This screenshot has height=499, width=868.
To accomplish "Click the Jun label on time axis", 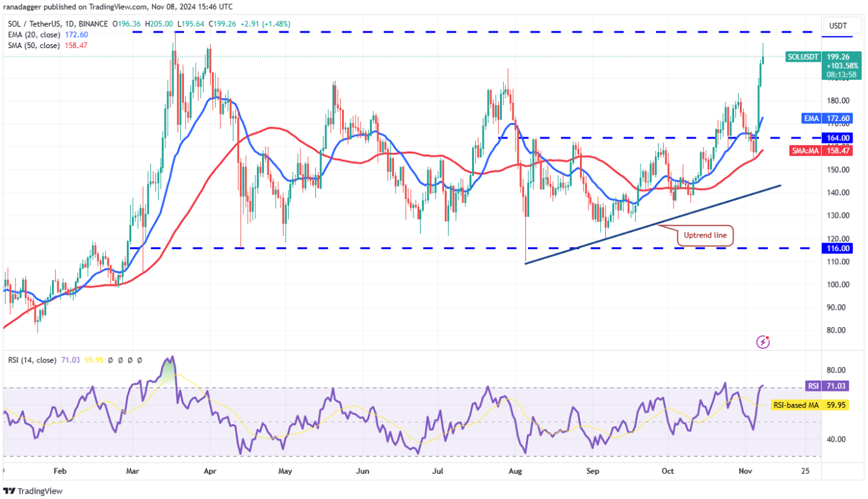I will coord(362,470).
